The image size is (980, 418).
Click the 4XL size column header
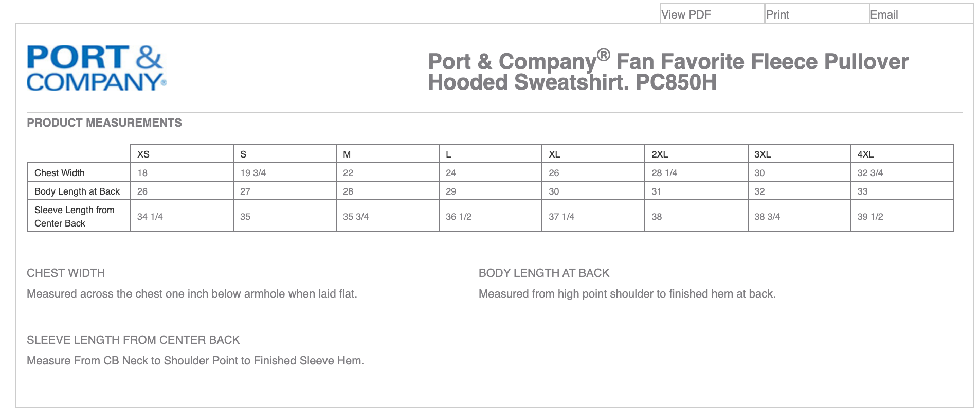tap(865, 154)
